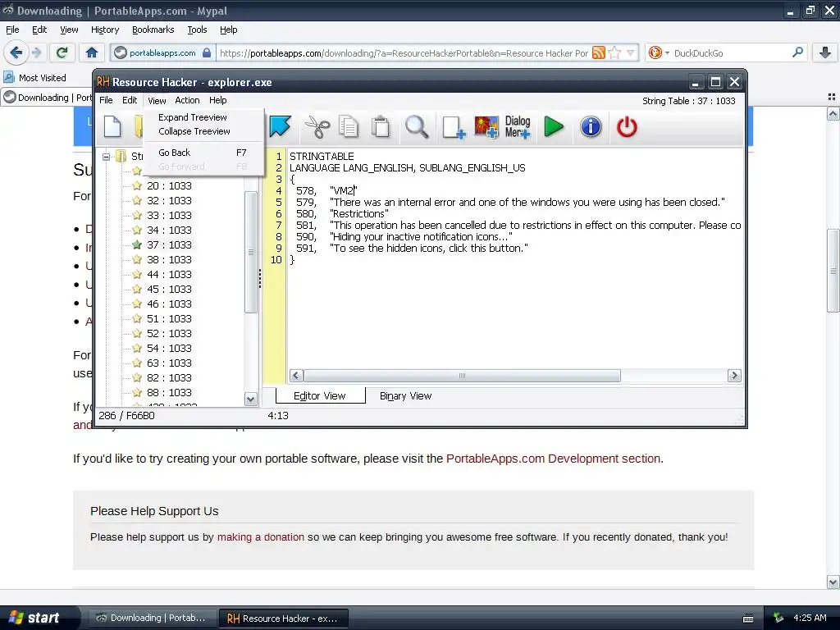Image resolution: width=840 pixels, height=630 pixels.
Task: Select tree item 20 : 1033
Action: pyautogui.click(x=169, y=186)
